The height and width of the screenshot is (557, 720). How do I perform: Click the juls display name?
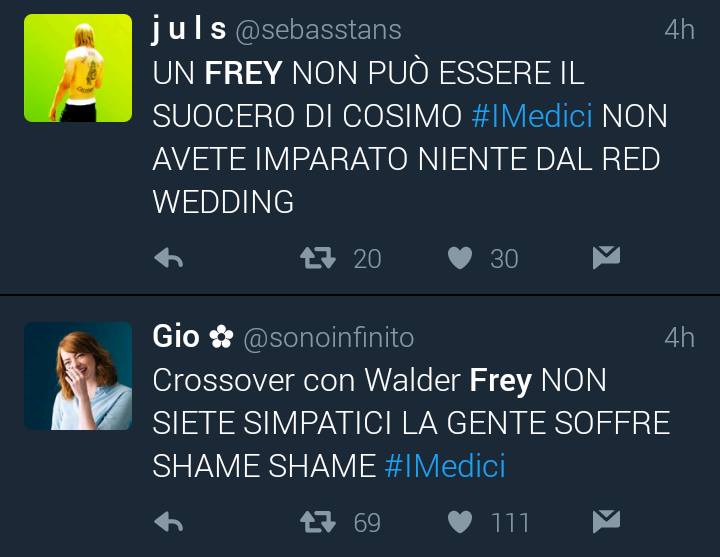(189, 28)
